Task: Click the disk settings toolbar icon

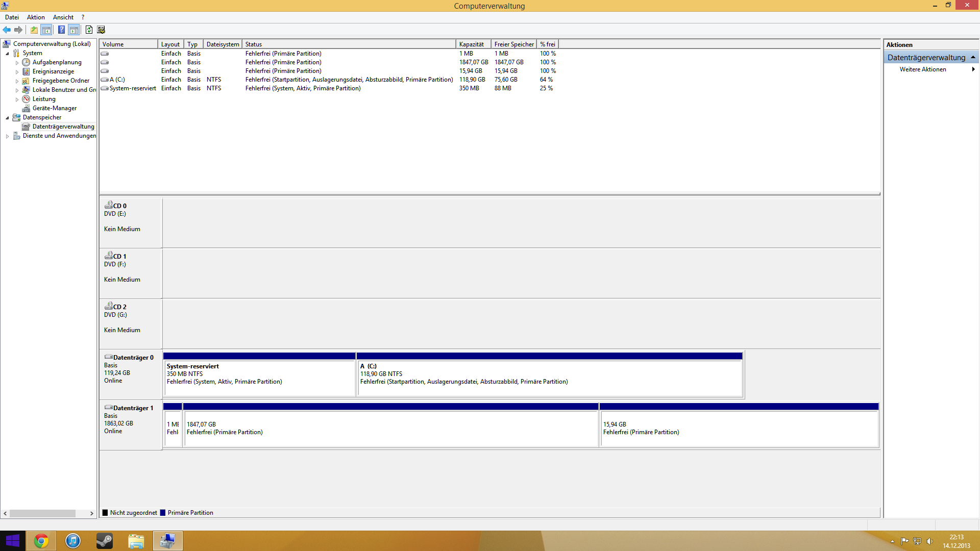Action: [101, 30]
